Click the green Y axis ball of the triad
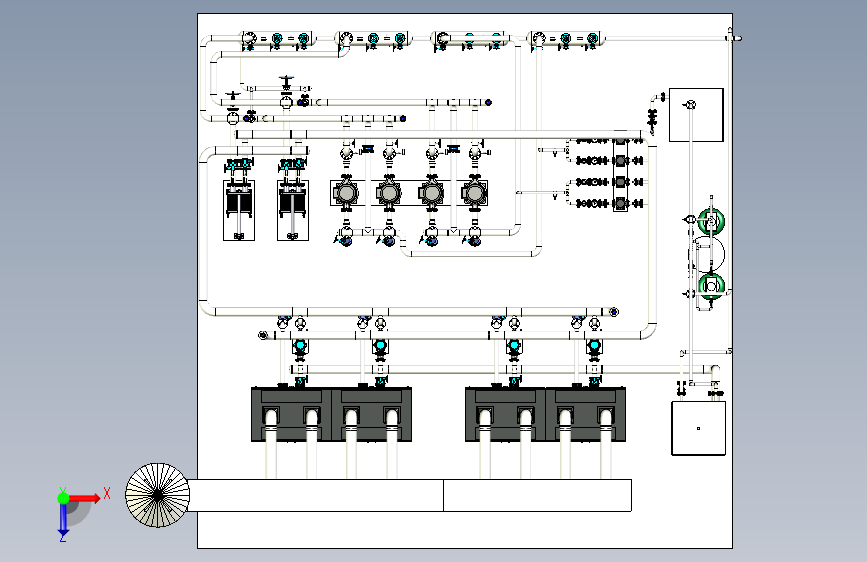Image resolution: width=867 pixels, height=562 pixels. (63, 498)
